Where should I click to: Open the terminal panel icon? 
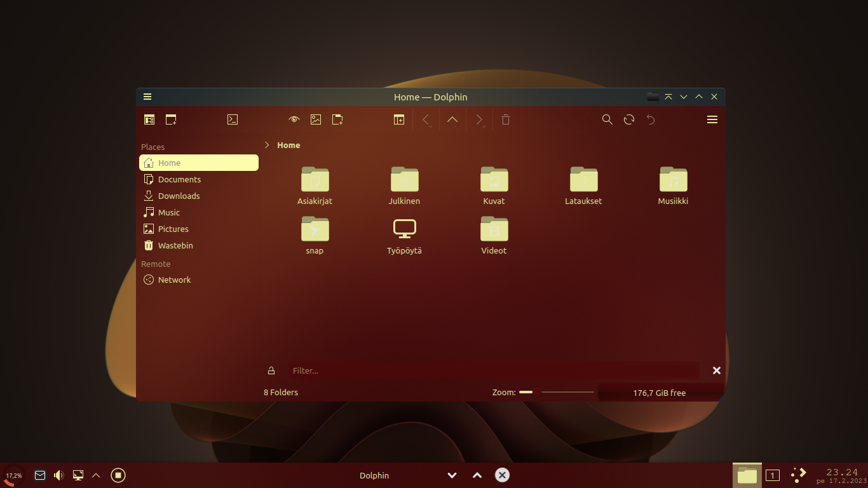point(233,119)
